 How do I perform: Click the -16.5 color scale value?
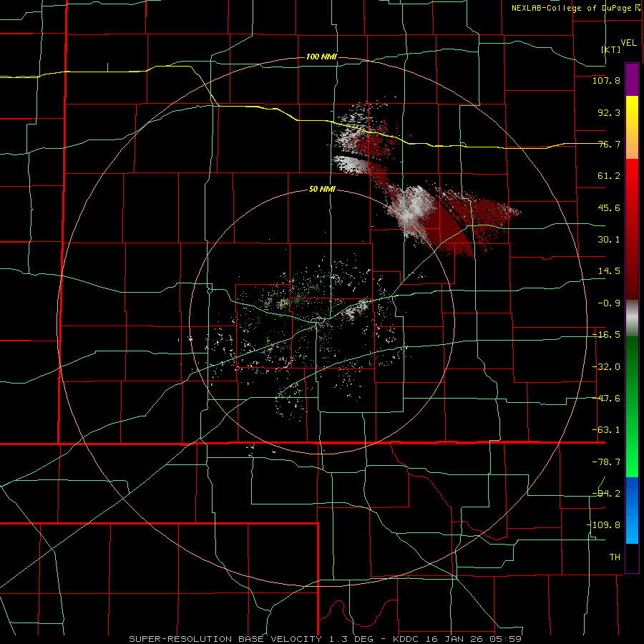tap(606, 335)
